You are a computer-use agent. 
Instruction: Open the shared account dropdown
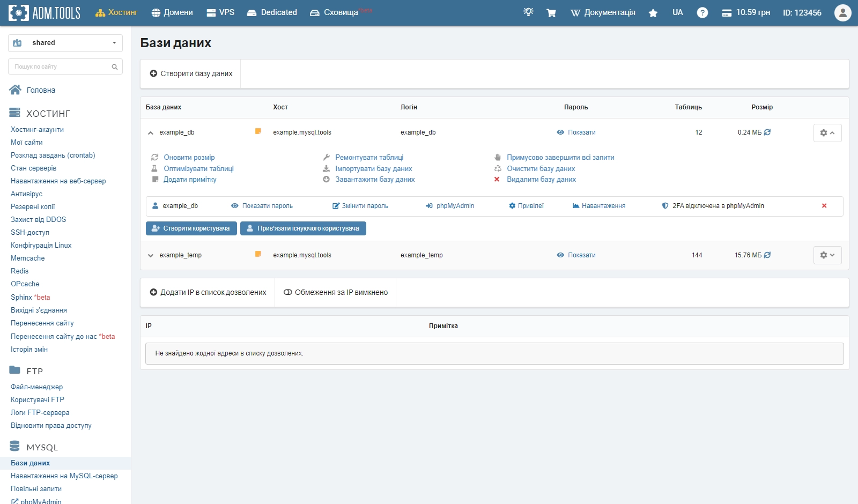65,42
